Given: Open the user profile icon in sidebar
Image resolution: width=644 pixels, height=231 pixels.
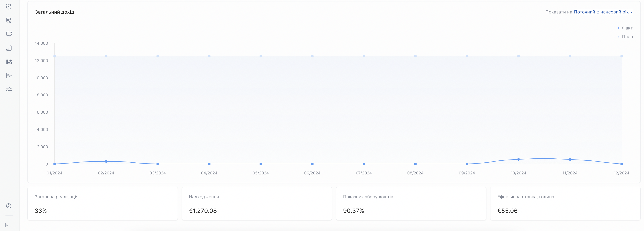Looking at the screenshot, I should (x=9, y=206).
